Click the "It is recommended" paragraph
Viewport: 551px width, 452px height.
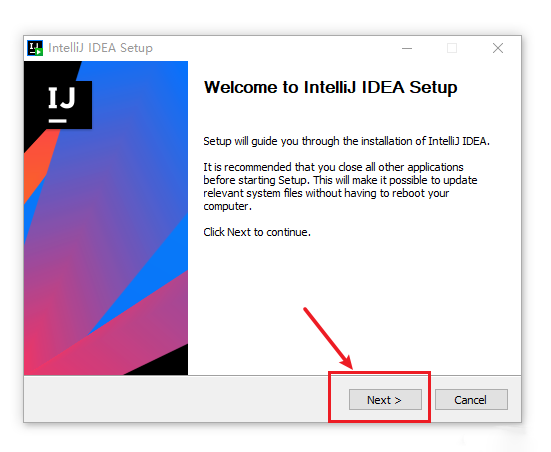point(340,186)
